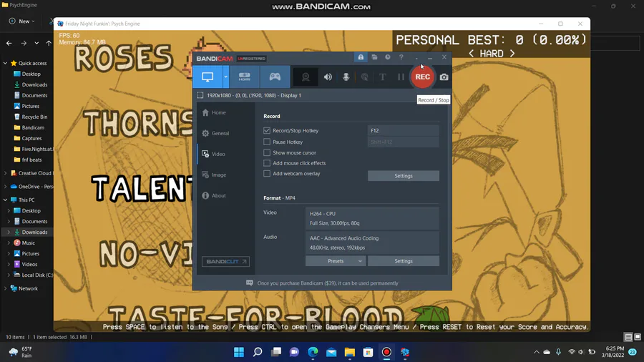Click New button in File Explorer
The height and width of the screenshot is (362, 644).
tap(21, 21)
